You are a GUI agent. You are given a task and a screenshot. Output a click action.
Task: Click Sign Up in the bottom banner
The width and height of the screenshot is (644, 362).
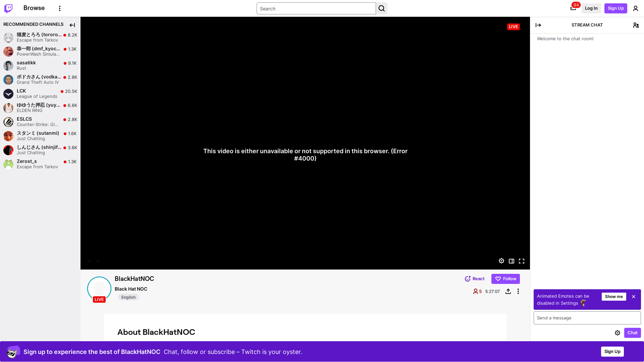click(x=612, y=352)
